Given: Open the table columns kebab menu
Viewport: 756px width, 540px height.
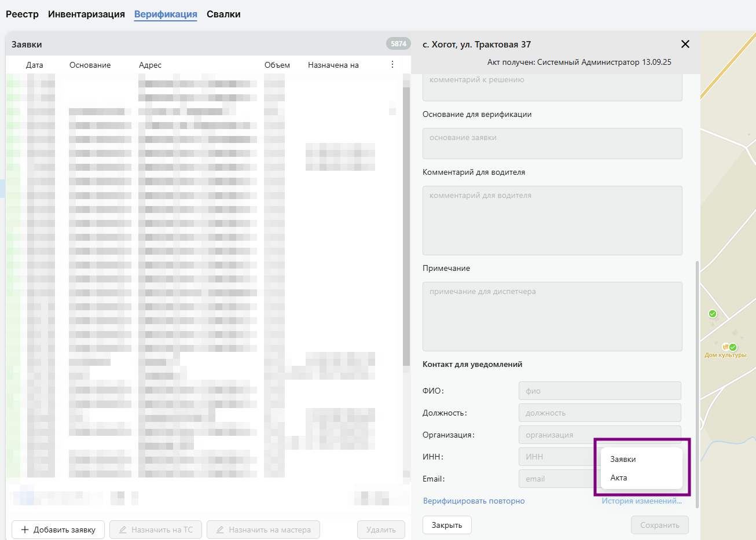Looking at the screenshot, I should (392, 65).
